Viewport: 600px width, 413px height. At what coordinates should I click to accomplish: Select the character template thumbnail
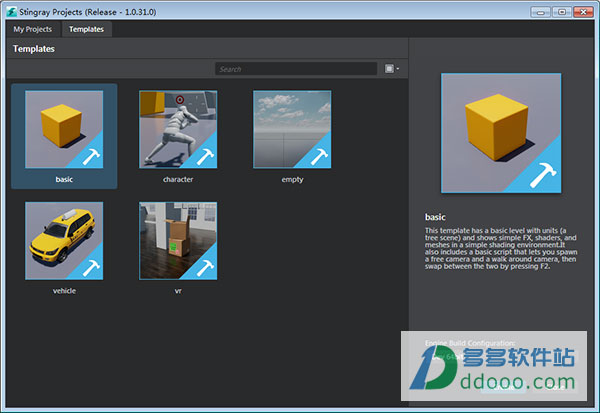[178, 129]
